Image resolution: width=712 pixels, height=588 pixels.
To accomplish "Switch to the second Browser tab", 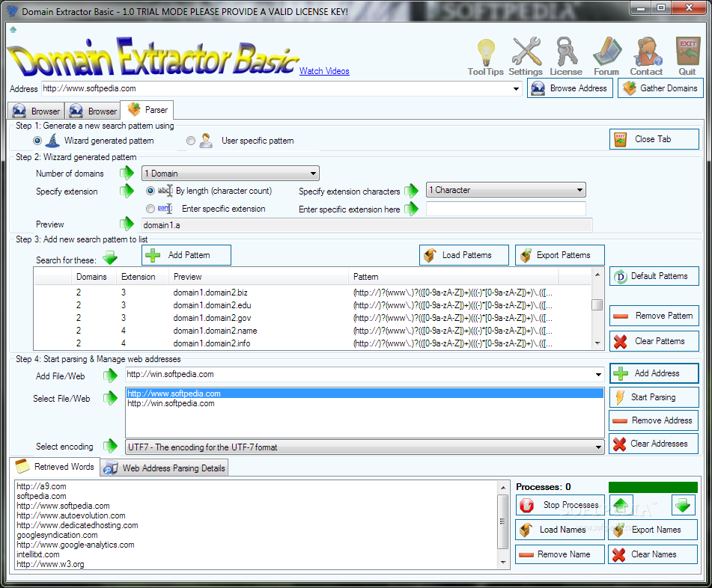I will 93,111.
